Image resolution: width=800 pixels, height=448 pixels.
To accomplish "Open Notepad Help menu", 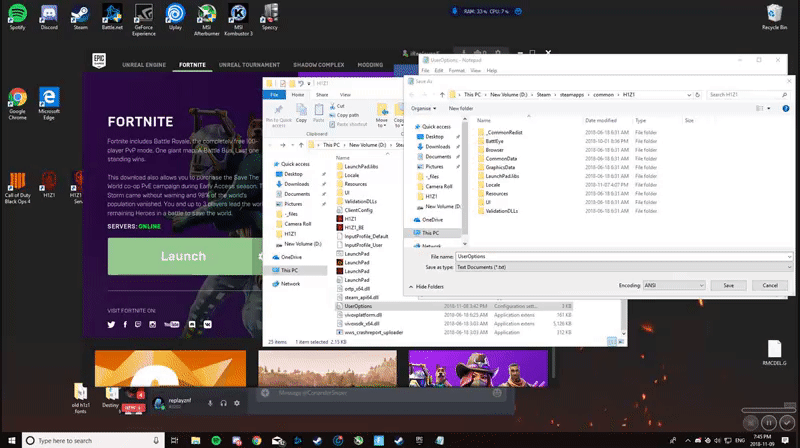I will (492, 70).
